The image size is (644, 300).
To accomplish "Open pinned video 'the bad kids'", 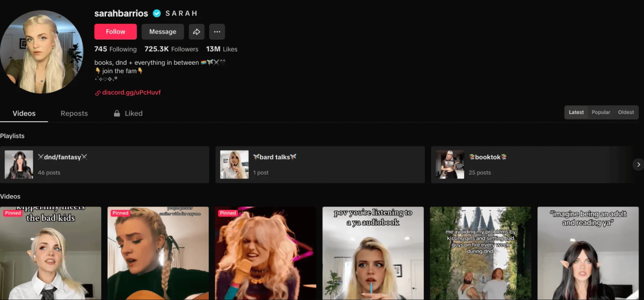I will 51,253.
